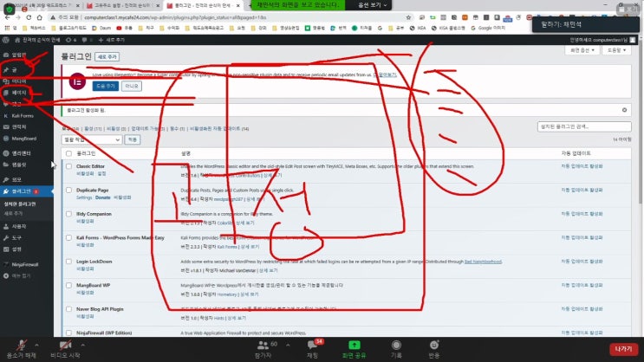Open the Zoom chat panel
Image resolution: width=644 pixels, height=362 pixels.
(x=313, y=349)
